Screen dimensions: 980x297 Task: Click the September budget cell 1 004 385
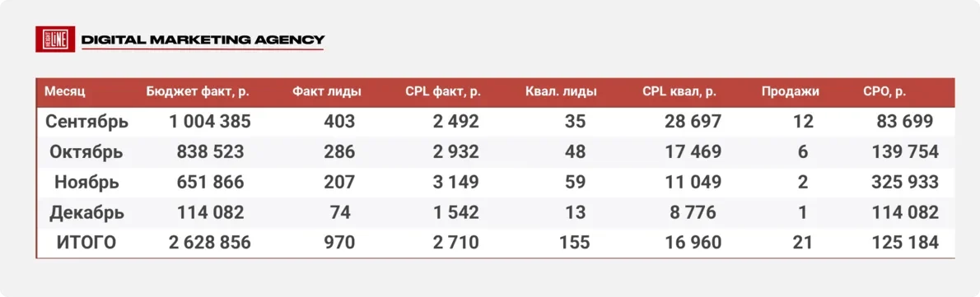(x=210, y=121)
